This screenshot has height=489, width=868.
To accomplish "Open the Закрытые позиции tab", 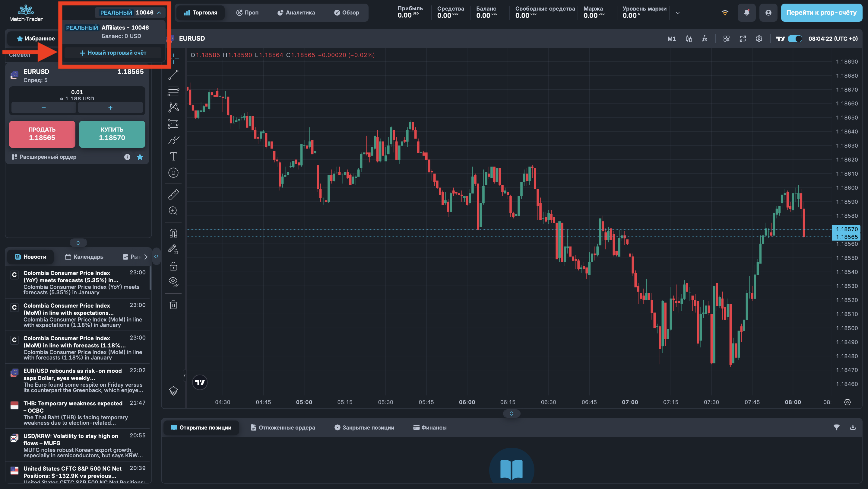I will click(x=364, y=427).
